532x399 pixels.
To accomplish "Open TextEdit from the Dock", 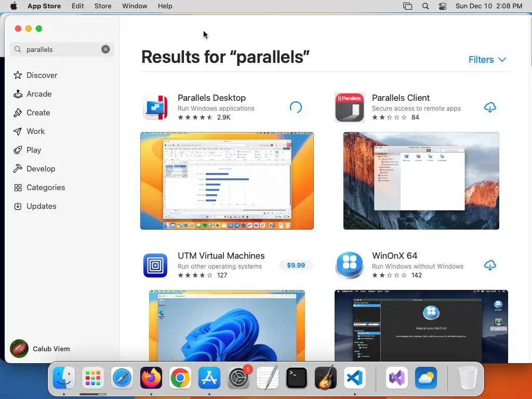I will click(x=268, y=378).
